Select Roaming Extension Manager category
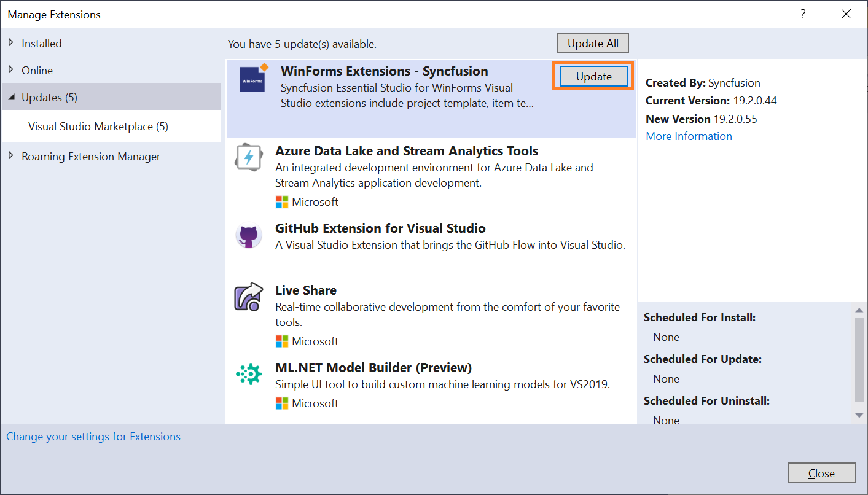 tap(91, 157)
